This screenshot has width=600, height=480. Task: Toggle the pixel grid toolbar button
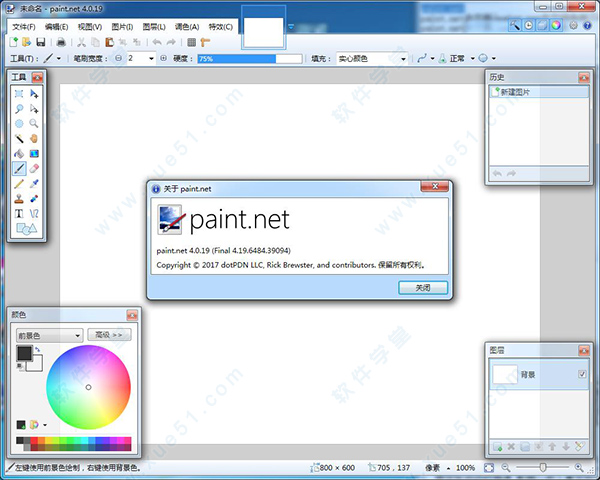tap(191, 43)
